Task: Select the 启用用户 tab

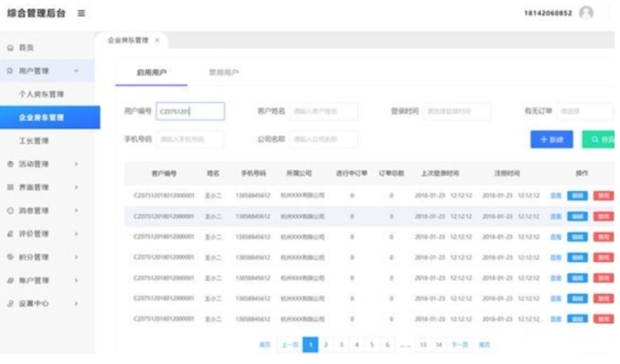Action: click(x=151, y=72)
